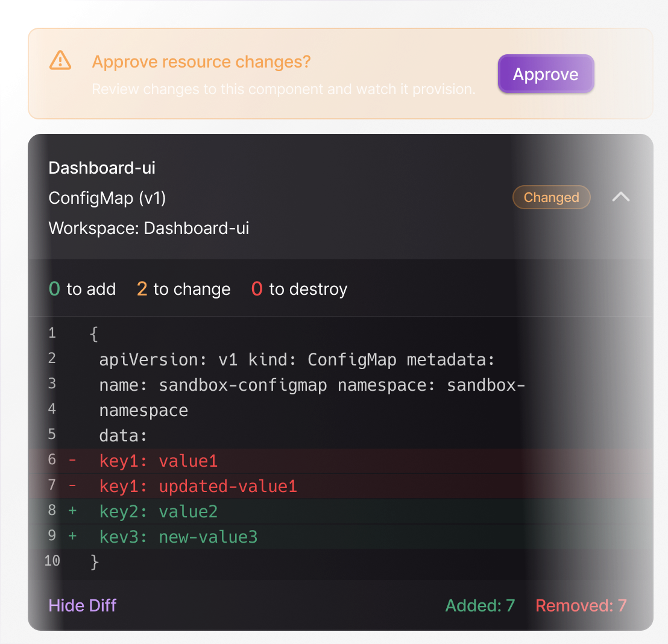Click the removed line 'key1: value1'

tap(158, 461)
